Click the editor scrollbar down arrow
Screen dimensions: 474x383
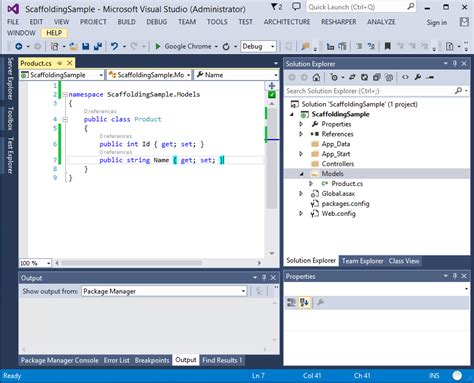click(272, 253)
